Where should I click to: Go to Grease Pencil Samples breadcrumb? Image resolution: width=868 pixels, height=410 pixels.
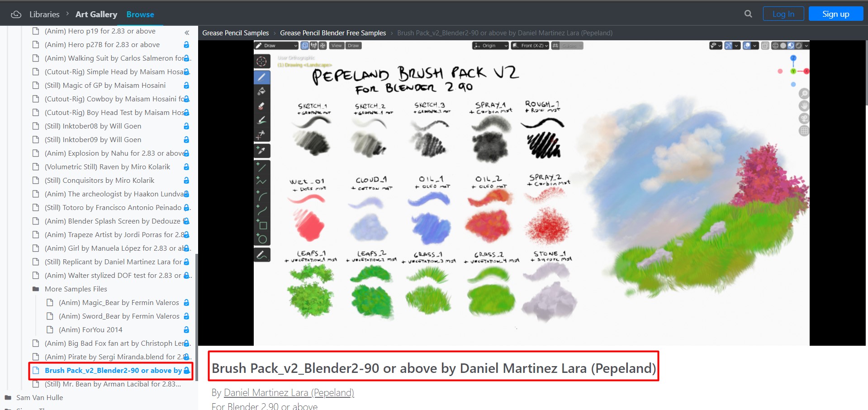(235, 33)
